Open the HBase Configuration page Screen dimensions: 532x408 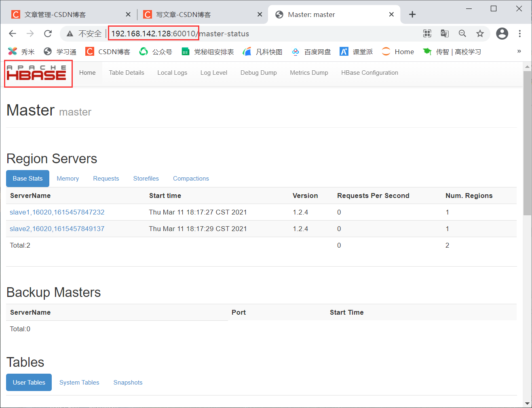[x=369, y=72]
